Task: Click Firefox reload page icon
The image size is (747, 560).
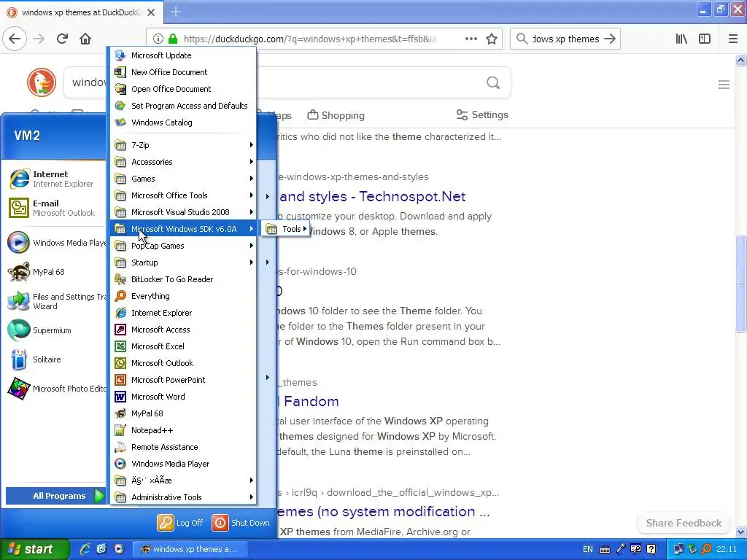Action: (x=62, y=39)
